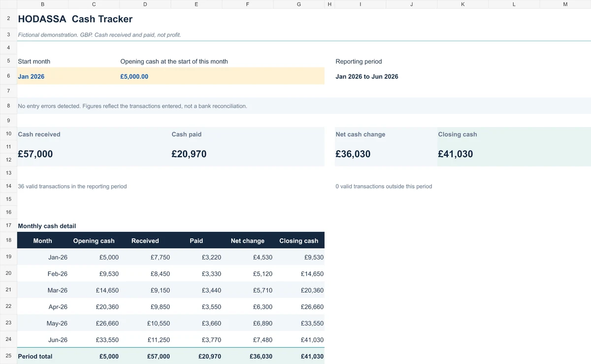Image resolution: width=591 pixels, height=364 pixels.
Task: Click the Received table header
Action: click(145, 241)
